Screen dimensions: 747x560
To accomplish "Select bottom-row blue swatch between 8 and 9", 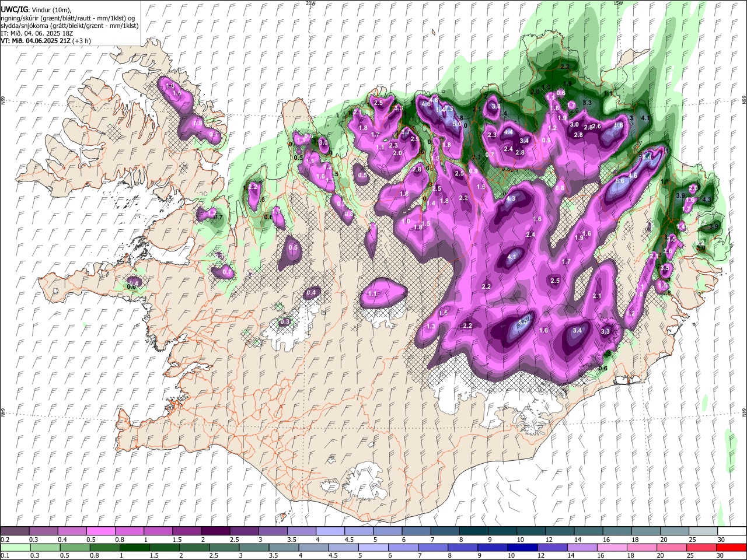I will pyautogui.click(x=463, y=548).
